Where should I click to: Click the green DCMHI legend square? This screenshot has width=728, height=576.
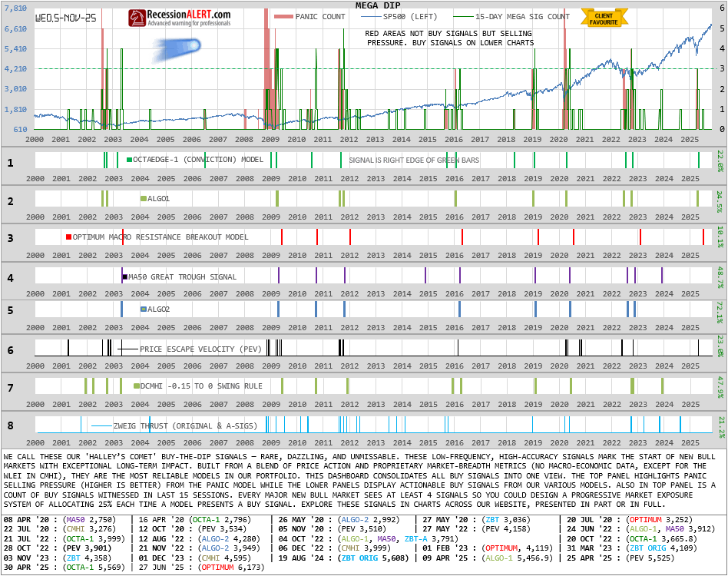pos(137,386)
